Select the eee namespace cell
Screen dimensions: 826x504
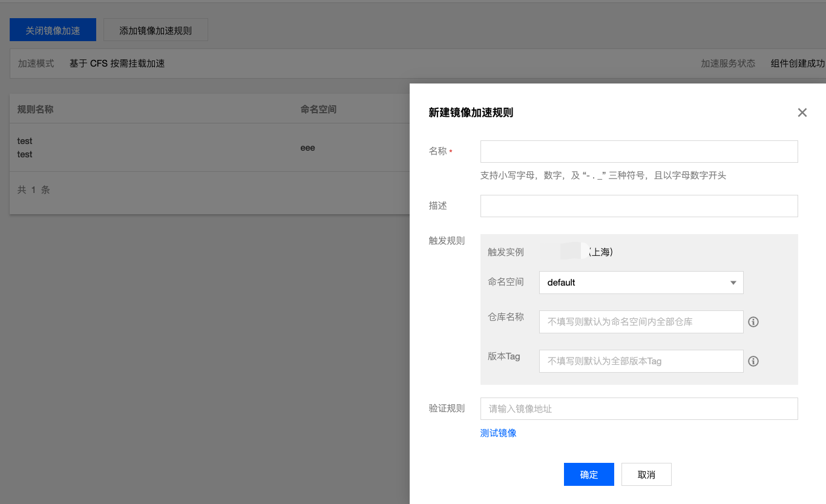[x=307, y=148]
